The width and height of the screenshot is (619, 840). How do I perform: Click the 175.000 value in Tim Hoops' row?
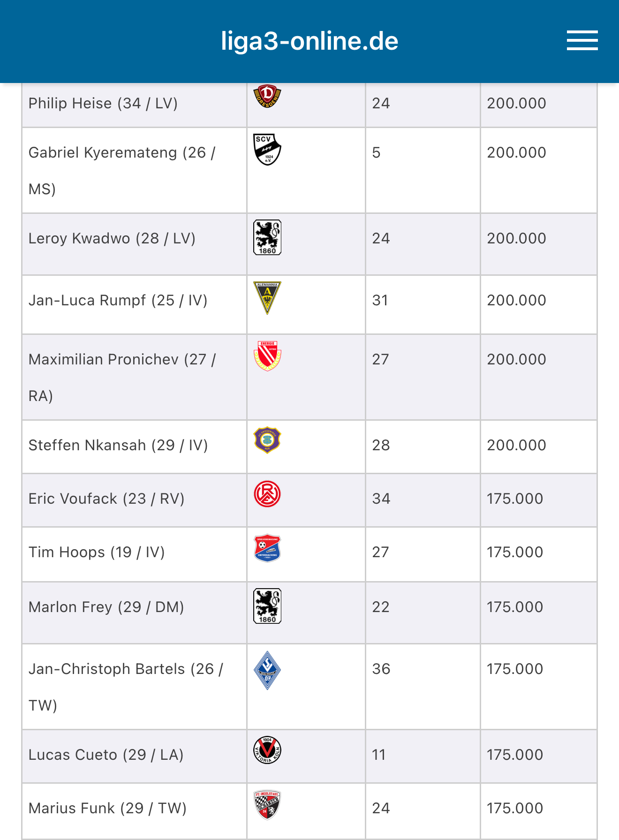[x=514, y=552]
